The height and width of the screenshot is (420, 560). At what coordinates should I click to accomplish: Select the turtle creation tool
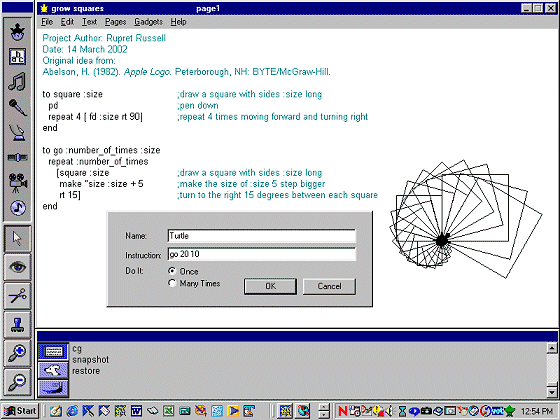click(17, 32)
